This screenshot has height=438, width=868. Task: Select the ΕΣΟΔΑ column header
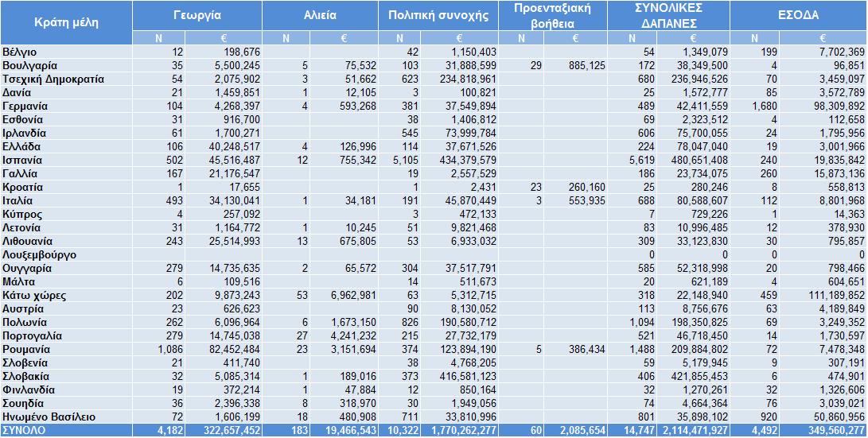click(798, 15)
